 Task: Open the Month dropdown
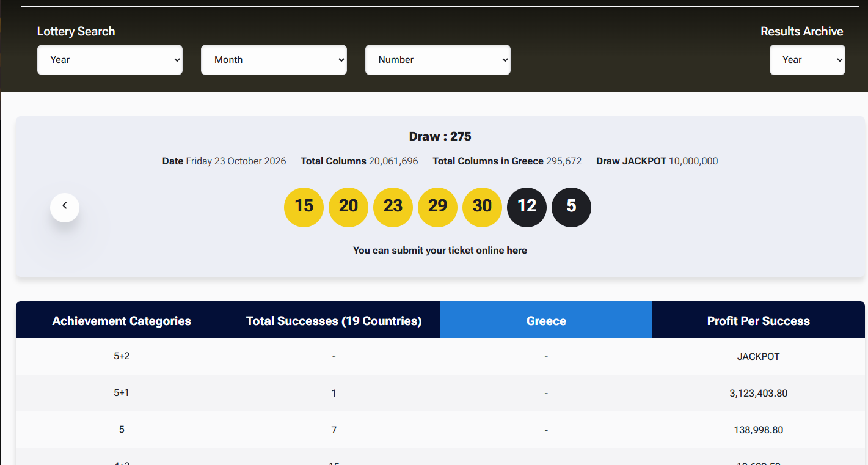[274, 60]
